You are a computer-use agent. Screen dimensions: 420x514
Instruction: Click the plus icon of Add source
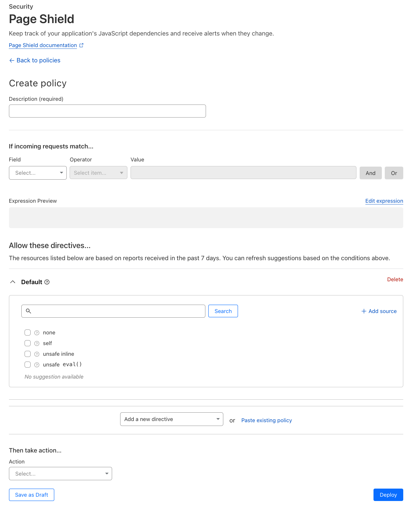click(x=364, y=311)
